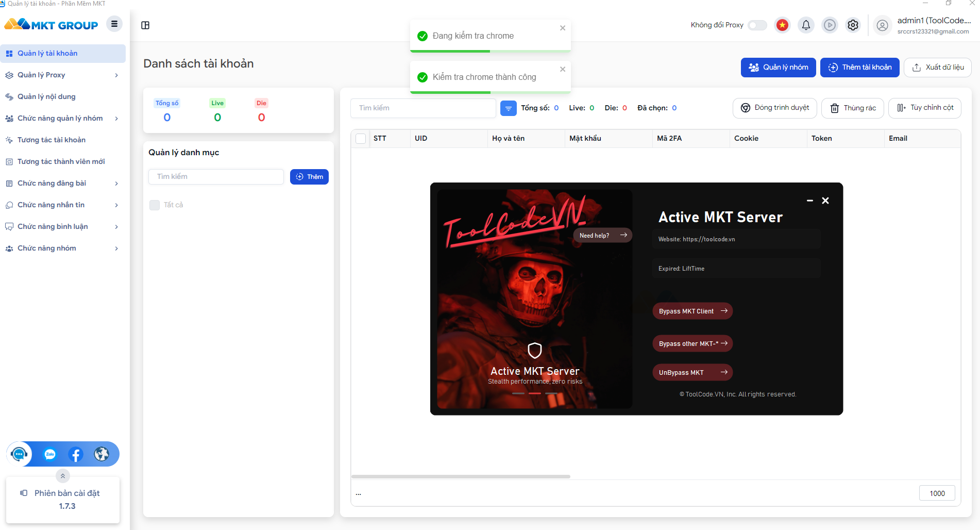Expand Chức năng đăng bài submenu

point(63,184)
